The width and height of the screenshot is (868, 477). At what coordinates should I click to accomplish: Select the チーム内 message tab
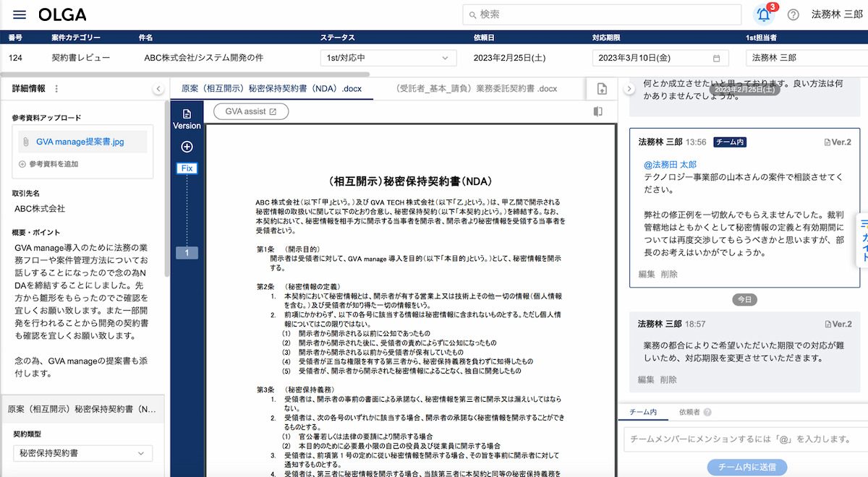[643, 412]
